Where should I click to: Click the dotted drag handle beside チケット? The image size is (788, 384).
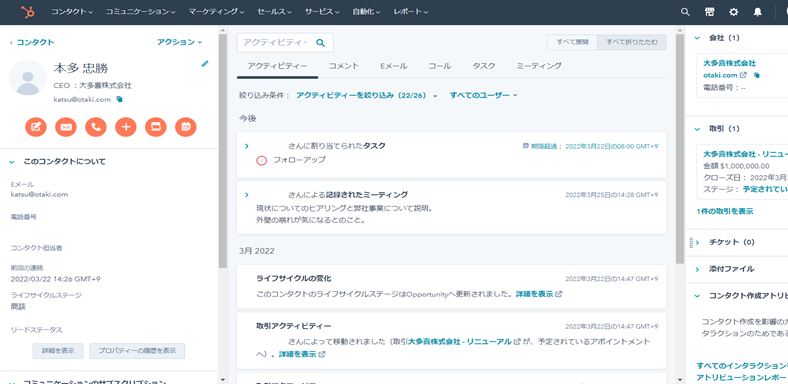691,242
